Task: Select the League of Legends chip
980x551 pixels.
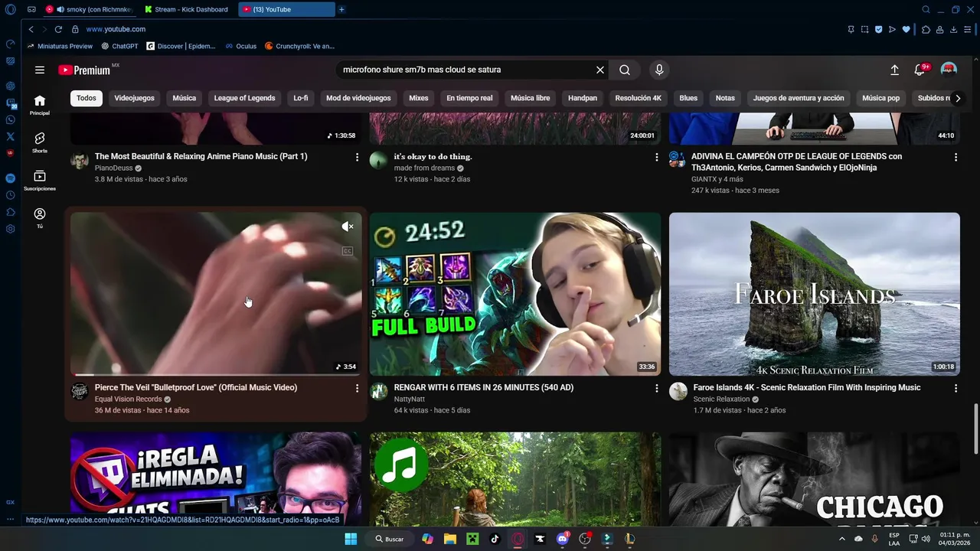Action: point(244,98)
